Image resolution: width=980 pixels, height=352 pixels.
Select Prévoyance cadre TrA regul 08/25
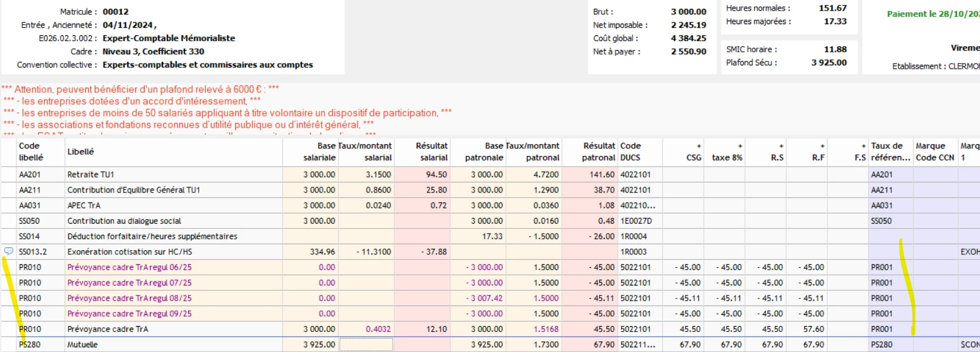pos(129,298)
